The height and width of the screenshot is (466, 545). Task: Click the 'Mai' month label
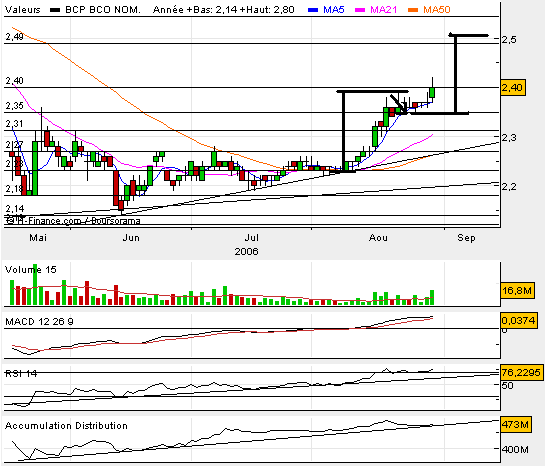[x=38, y=238]
